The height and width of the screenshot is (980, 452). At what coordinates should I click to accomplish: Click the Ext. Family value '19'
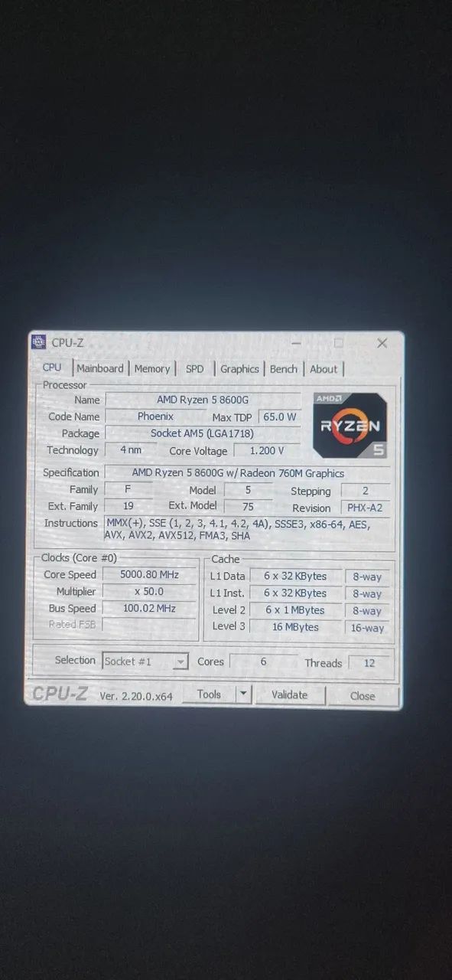click(x=128, y=505)
